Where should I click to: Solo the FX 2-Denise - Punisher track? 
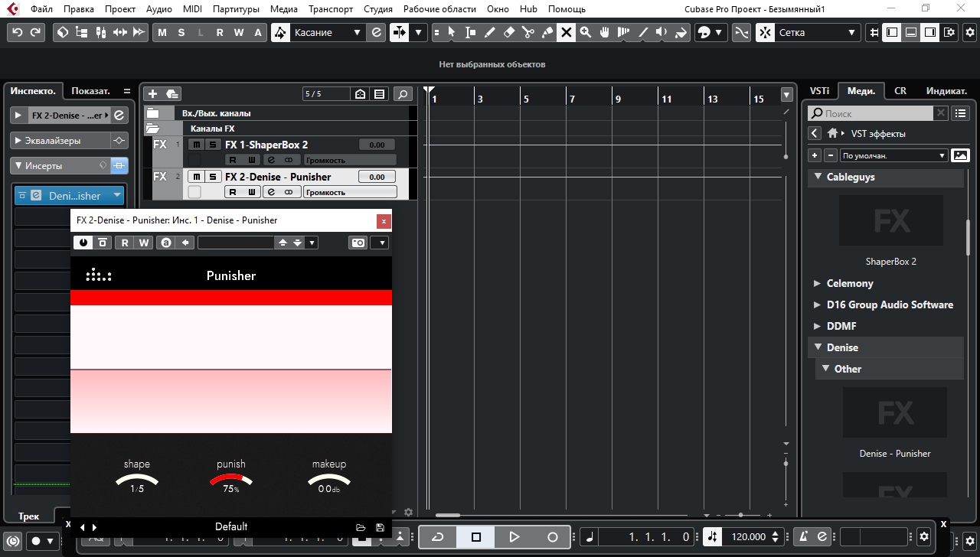[212, 177]
